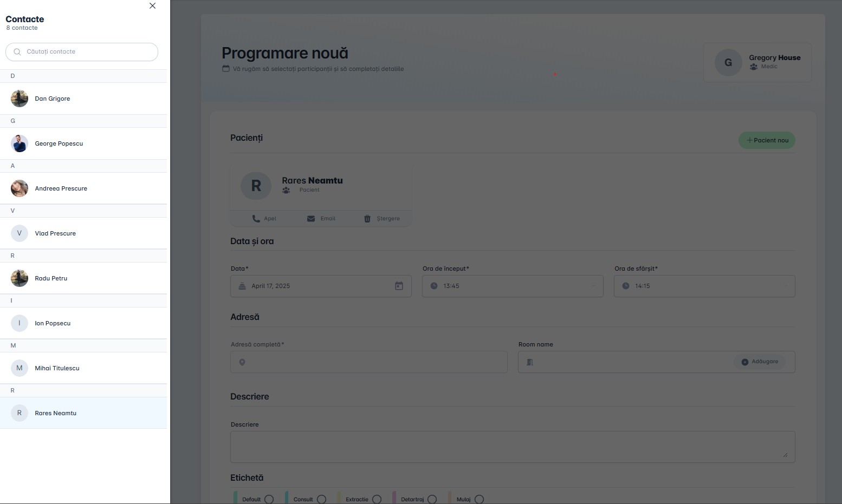The height and width of the screenshot is (504, 842).
Task: Click the Email envelope icon
Action: click(311, 219)
